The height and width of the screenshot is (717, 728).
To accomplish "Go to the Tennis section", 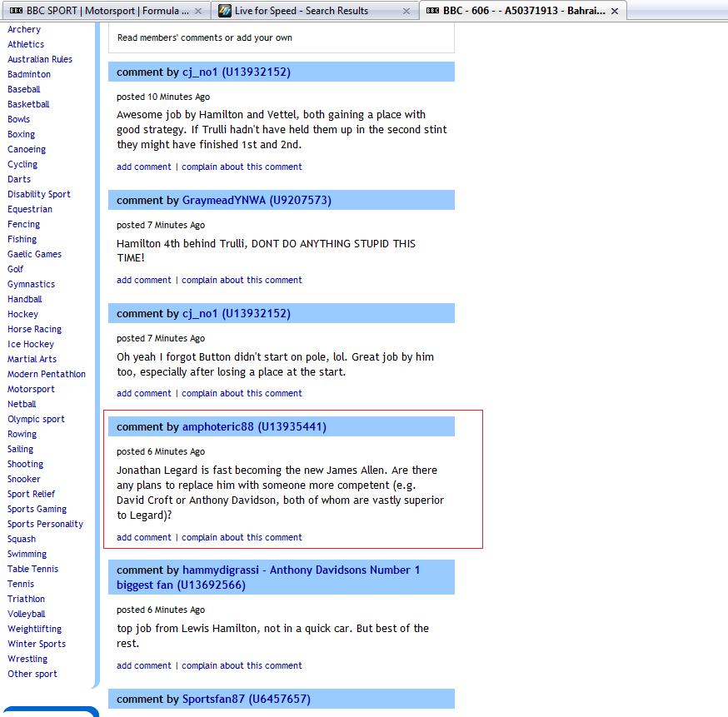I will click(x=21, y=584).
